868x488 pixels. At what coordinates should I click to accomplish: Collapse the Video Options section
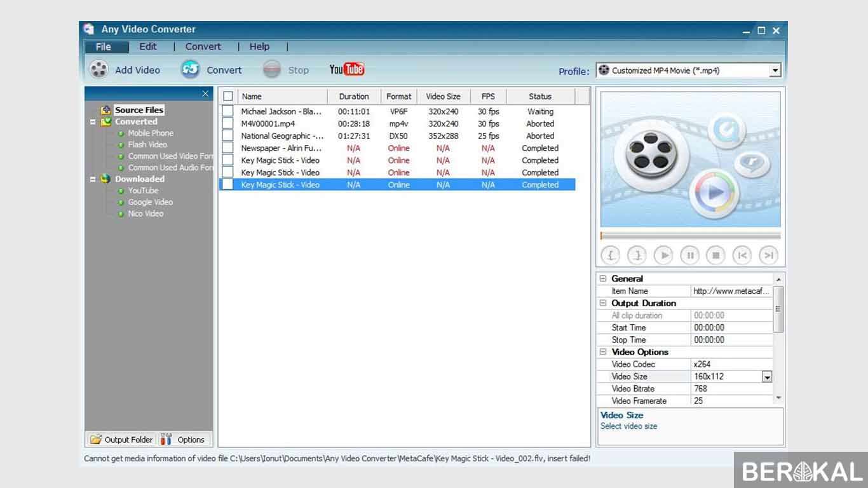(x=603, y=352)
